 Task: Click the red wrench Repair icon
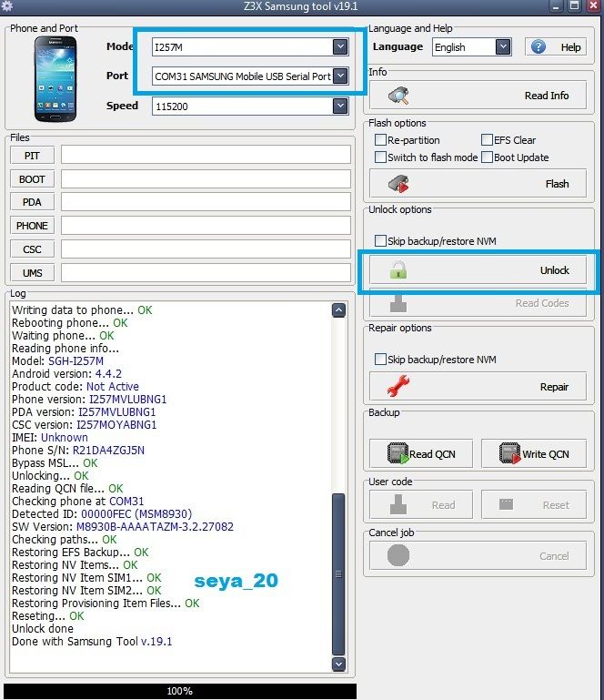click(x=398, y=387)
